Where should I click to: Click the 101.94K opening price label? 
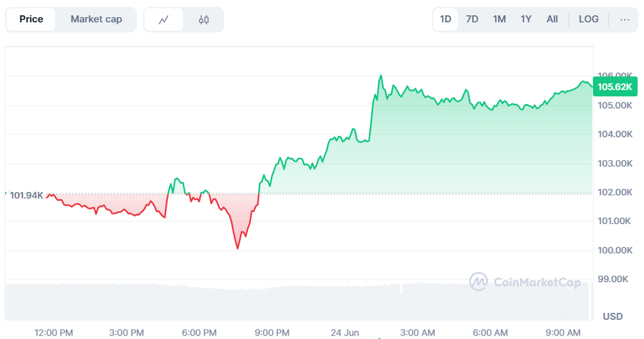click(x=26, y=195)
